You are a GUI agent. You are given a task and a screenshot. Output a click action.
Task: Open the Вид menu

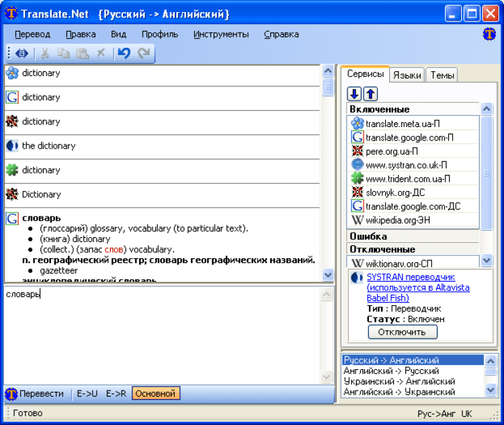point(118,34)
